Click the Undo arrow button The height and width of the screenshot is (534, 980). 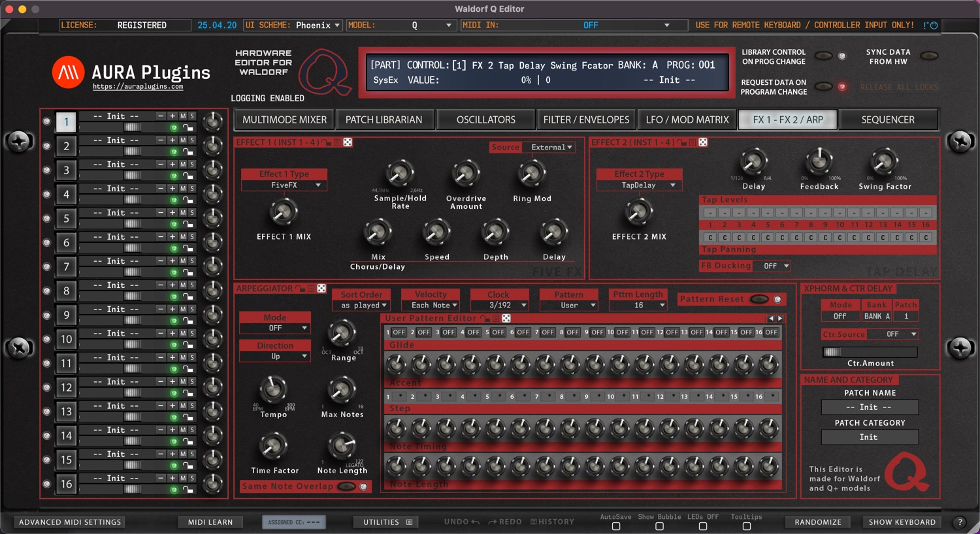coord(462,522)
